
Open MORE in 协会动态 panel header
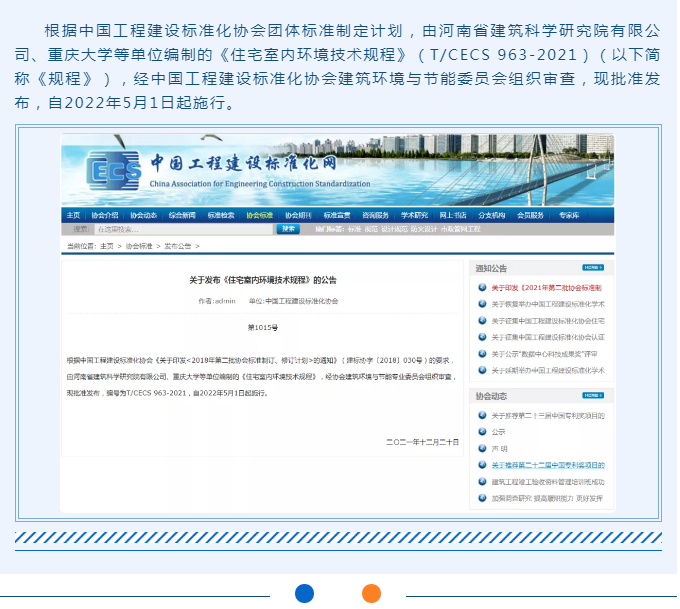pos(593,396)
